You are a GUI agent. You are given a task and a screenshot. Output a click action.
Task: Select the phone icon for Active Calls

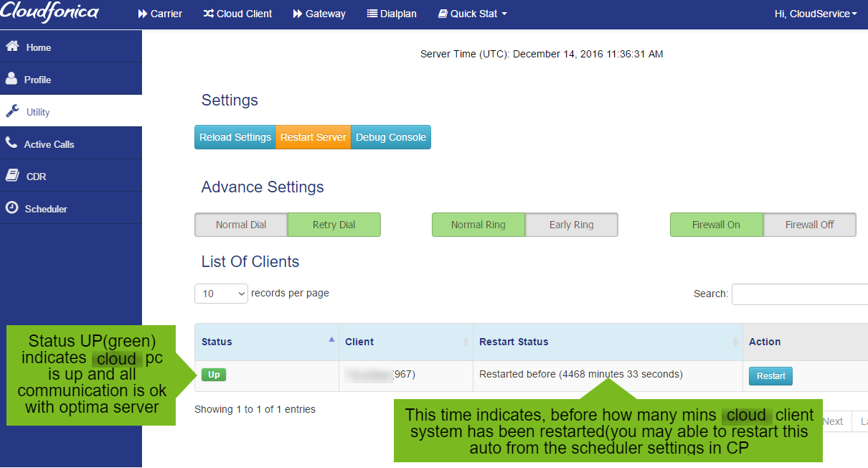11,143
